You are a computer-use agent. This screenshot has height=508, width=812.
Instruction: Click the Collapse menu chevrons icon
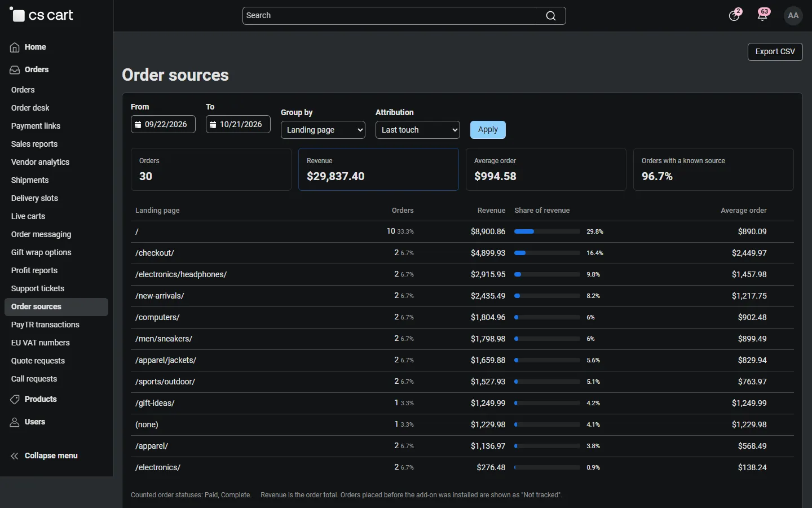[15, 456]
